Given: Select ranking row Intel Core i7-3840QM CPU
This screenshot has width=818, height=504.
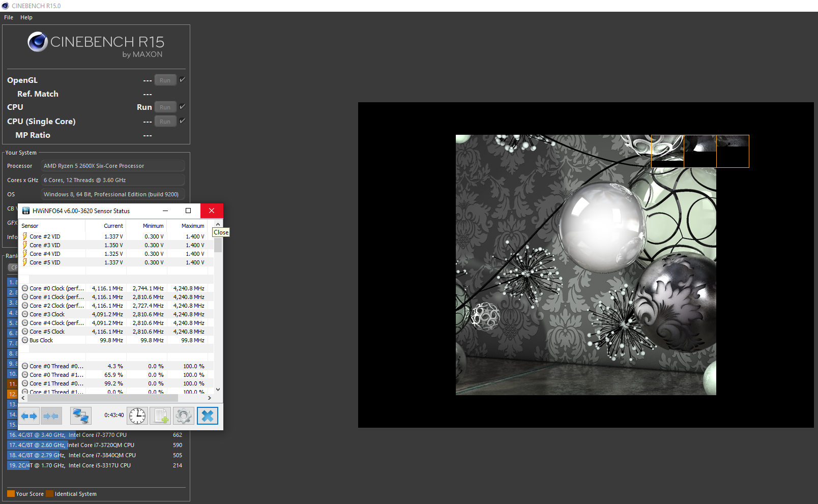Looking at the screenshot, I should pyautogui.click(x=95, y=455).
